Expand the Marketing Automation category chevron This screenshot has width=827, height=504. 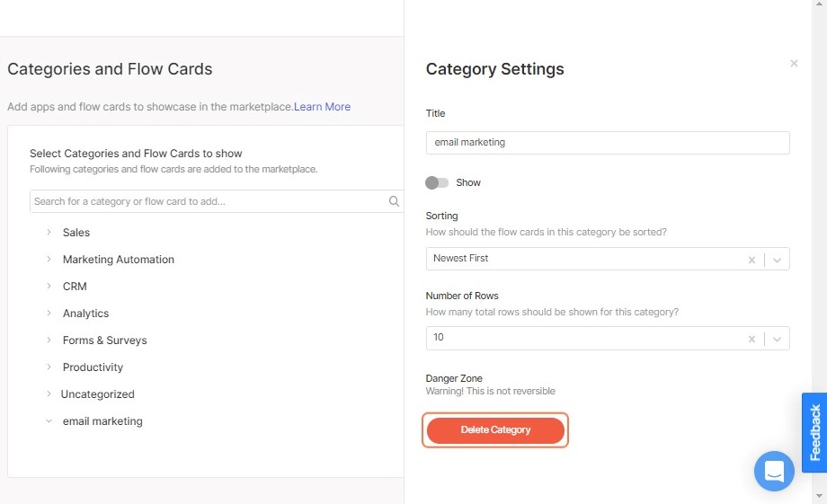[49, 259]
